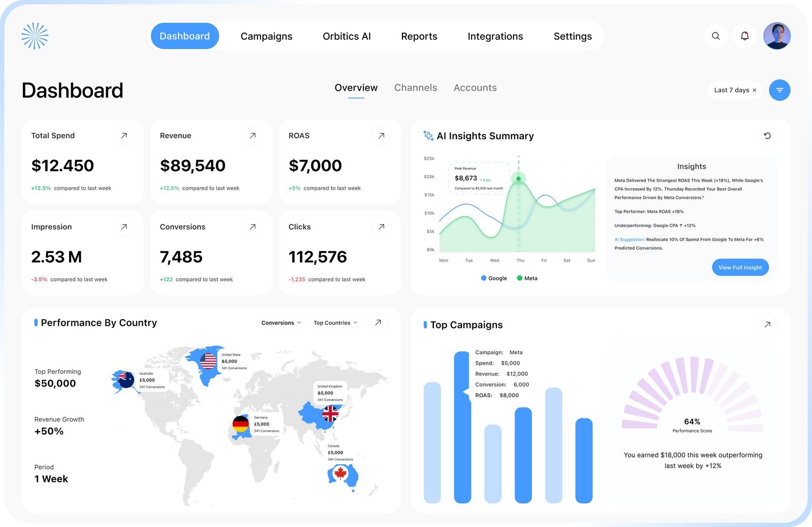Expand the ROAS card arrow

pyautogui.click(x=381, y=135)
